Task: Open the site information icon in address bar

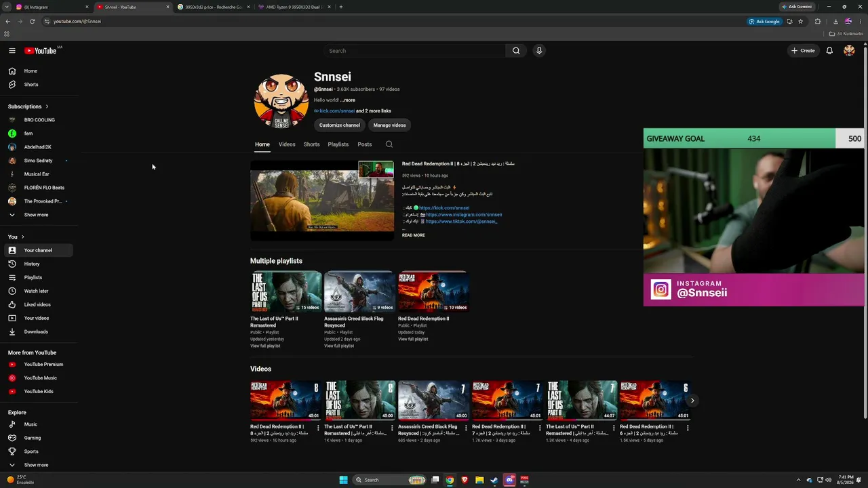Action: (x=47, y=22)
